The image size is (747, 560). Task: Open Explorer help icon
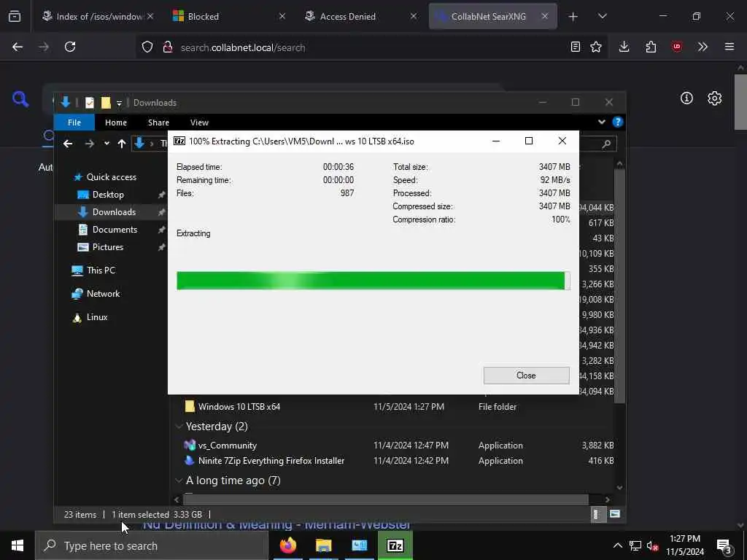tap(617, 122)
